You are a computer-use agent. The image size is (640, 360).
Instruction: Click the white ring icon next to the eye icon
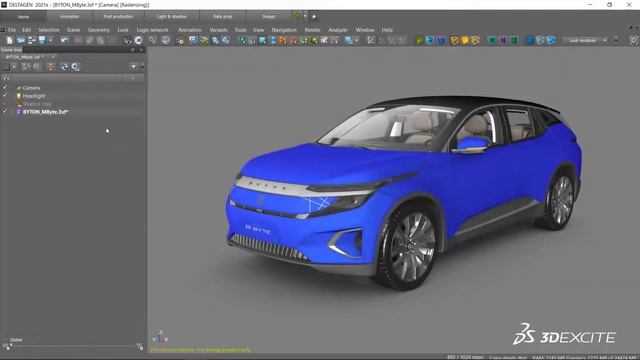pyautogui.click(x=139, y=40)
